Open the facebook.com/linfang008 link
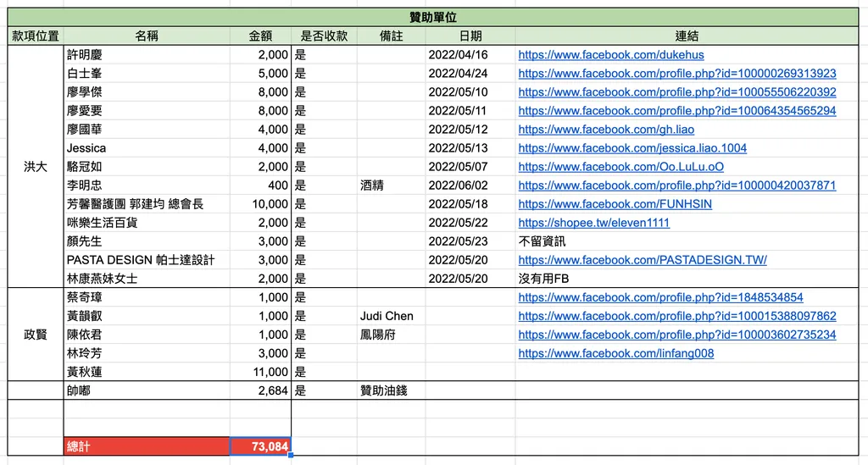 616,353
